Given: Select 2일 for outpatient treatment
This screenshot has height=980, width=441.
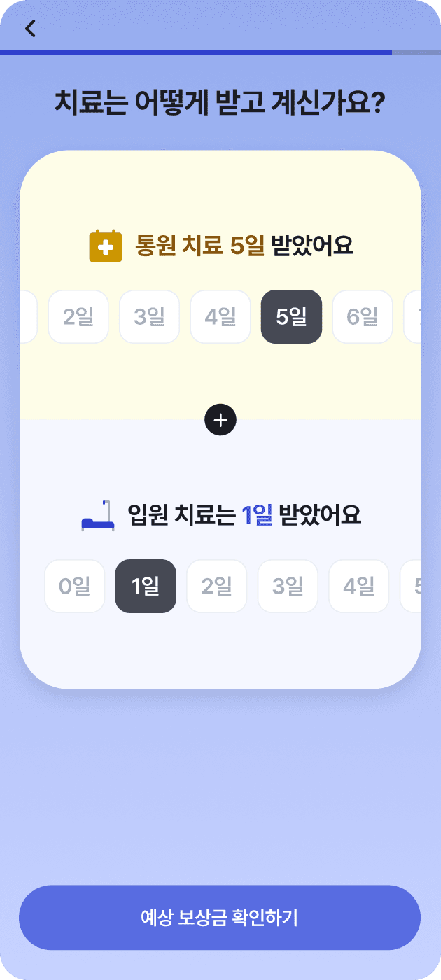Looking at the screenshot, I should [78, 317].
